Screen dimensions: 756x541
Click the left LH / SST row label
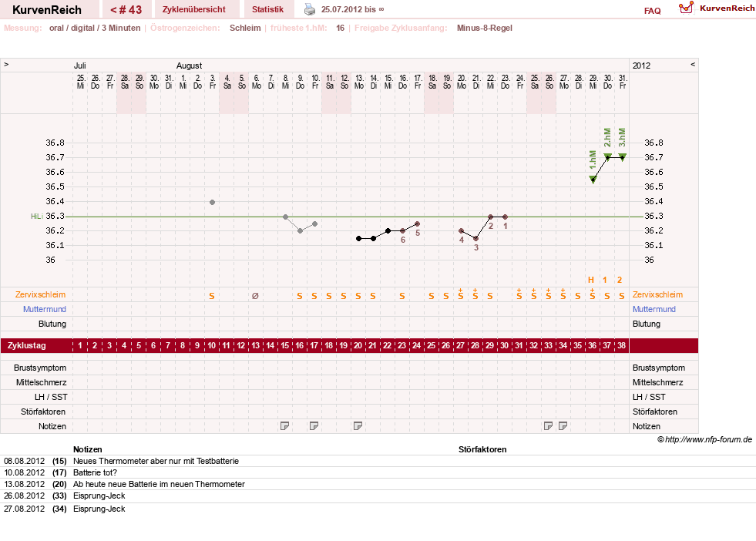[51, 397]
